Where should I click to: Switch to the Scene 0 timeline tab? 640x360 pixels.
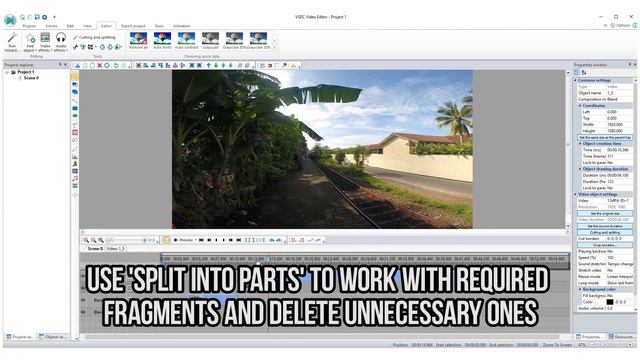95,248
